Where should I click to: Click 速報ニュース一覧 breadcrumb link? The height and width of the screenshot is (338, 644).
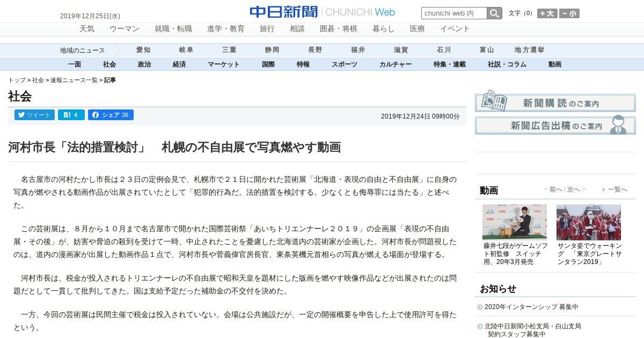click(74, 80)
